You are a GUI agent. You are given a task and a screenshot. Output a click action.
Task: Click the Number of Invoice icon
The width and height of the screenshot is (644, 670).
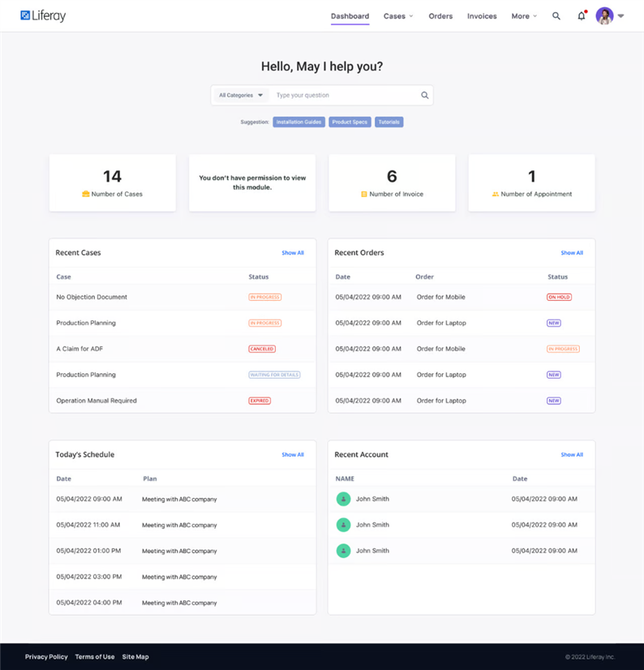364,195
